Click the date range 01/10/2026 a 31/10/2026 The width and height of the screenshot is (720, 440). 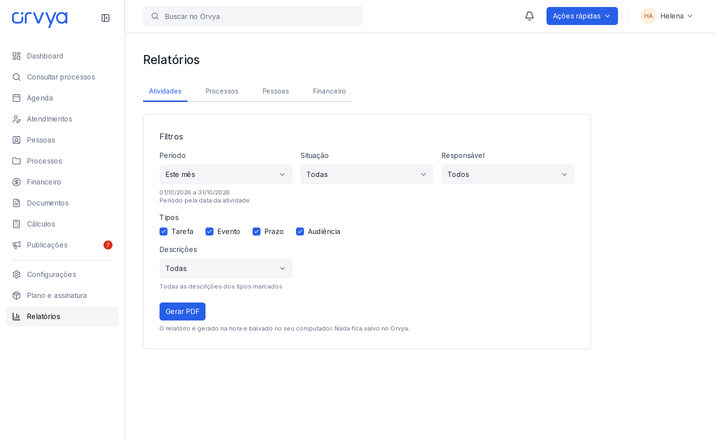click(194, 192)
